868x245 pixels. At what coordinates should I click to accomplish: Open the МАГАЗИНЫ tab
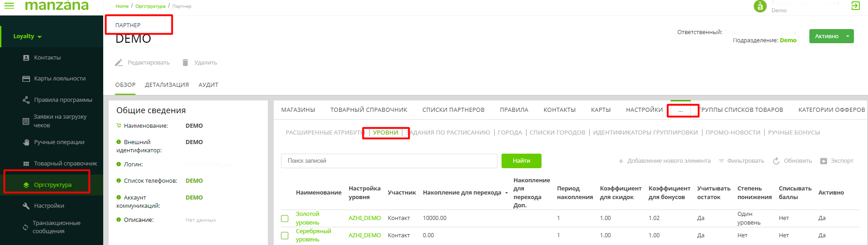pos(298,110)
